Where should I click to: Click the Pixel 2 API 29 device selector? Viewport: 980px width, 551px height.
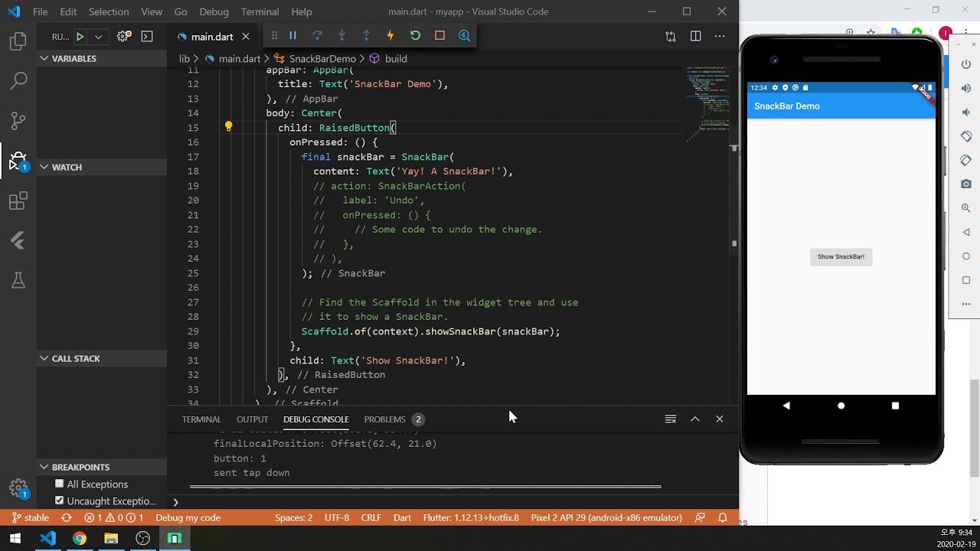(x=606, y=517)
